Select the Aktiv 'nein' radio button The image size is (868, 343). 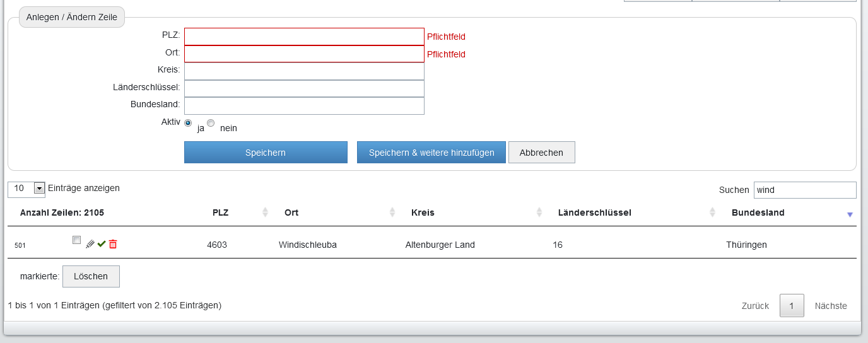point(211,123)
